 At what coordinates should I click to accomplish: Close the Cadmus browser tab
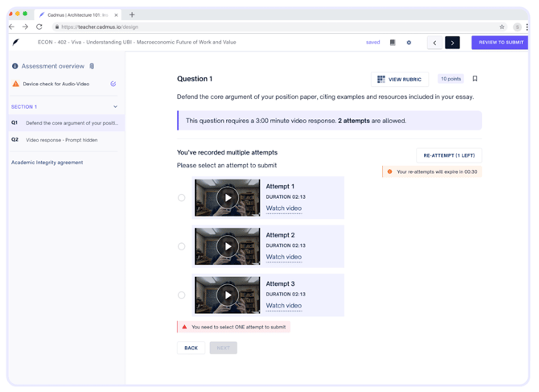(116, 15)
